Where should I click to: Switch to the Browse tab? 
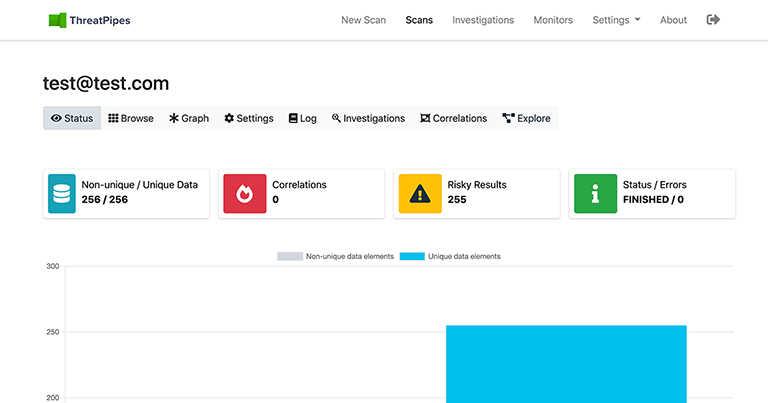tap(131, 118)
